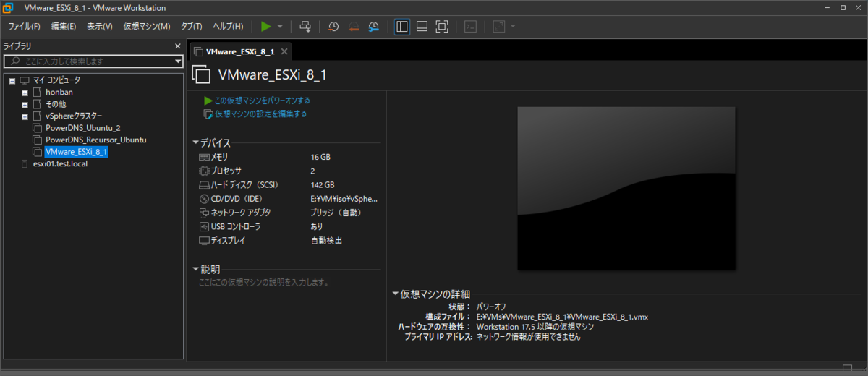Screen dimensions: 868x376
Task: Collapse the 仮想マシンの詳細 section
Action: tap(395, 294)
